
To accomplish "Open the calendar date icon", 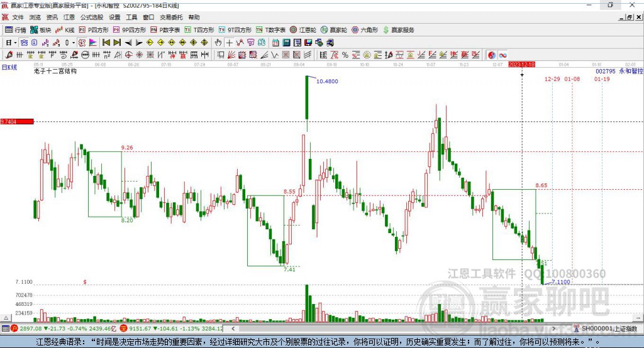I will coord(275,43).
